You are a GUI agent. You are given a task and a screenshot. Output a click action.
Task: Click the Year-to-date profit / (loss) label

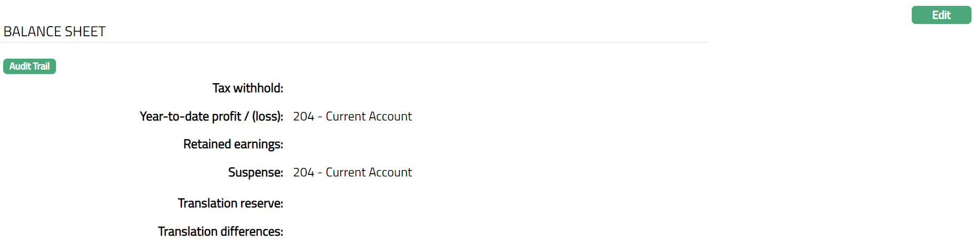tap(211, 116)
